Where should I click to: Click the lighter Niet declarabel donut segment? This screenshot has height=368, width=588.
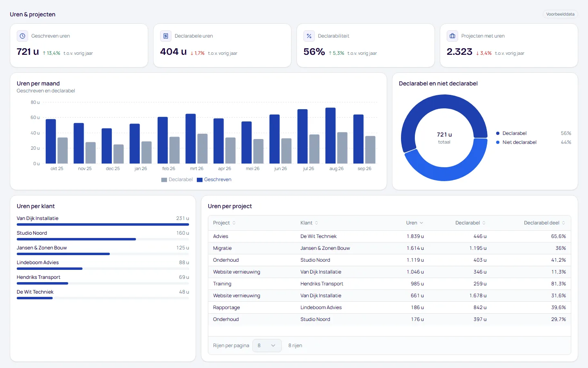(x=449, y=173)
